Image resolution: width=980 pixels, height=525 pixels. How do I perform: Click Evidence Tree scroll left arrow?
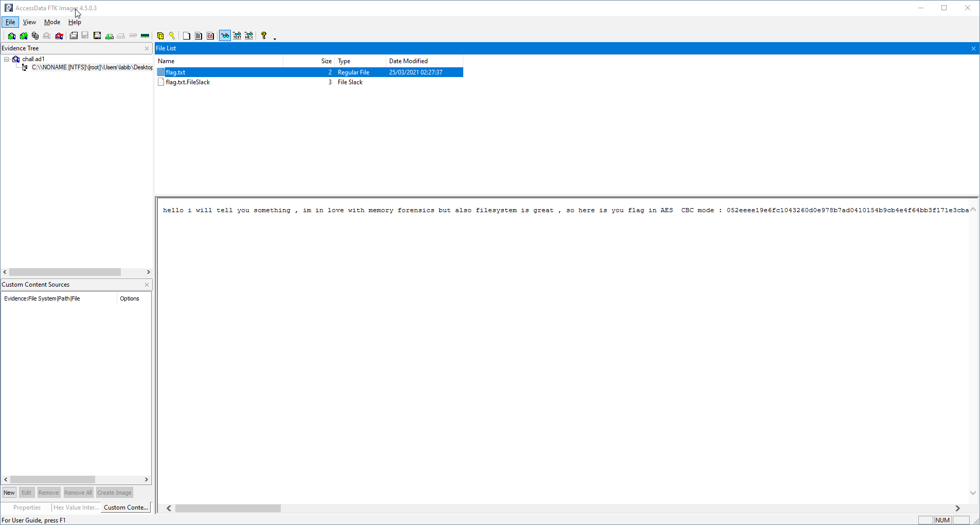(5, 272)
